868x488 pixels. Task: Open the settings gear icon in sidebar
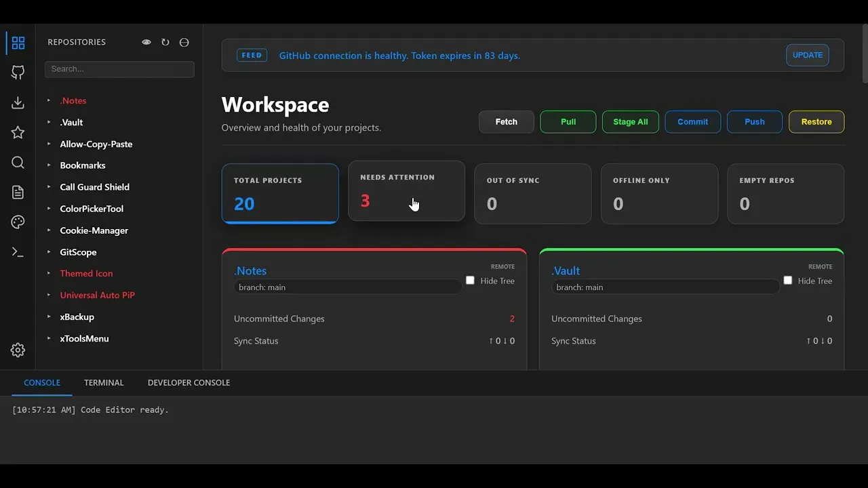coord(18,350)
